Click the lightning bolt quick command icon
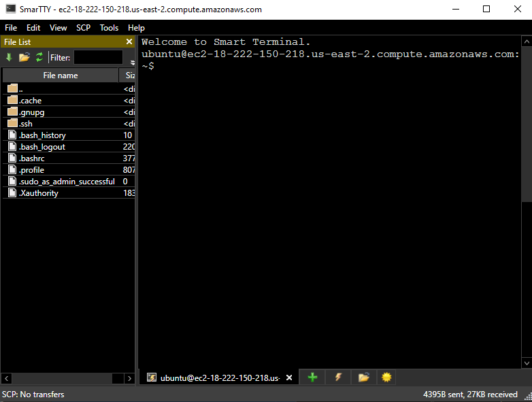Image resolution: width=532 pixels, height=402 pixels. point(338,378)
